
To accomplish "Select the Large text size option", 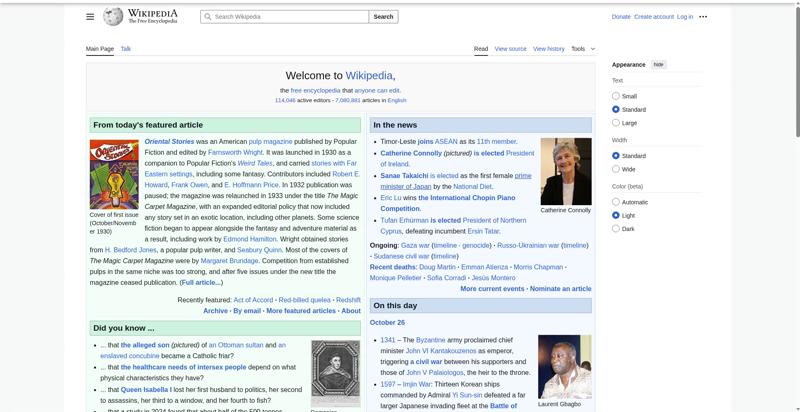I will coord(616,123).
